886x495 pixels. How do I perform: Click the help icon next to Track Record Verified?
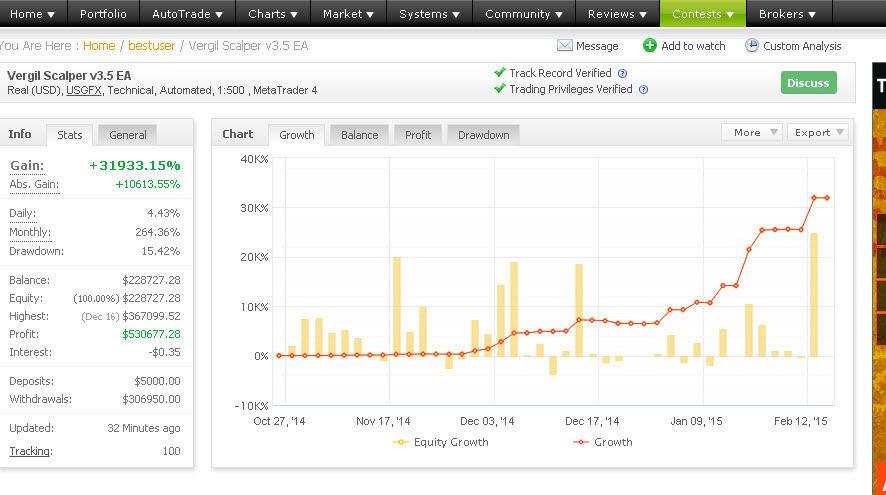point(622,73)
